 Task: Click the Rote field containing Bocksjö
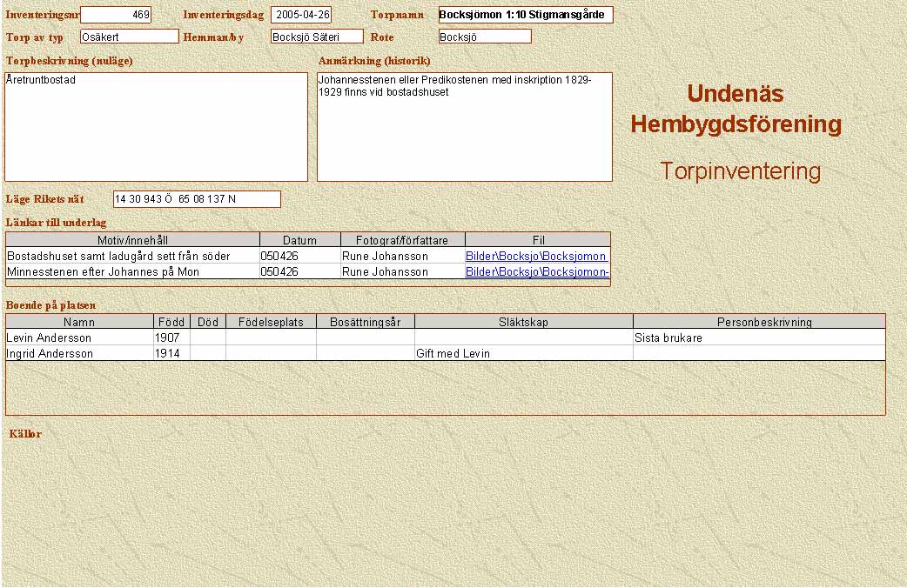click(x=485, y=37)
